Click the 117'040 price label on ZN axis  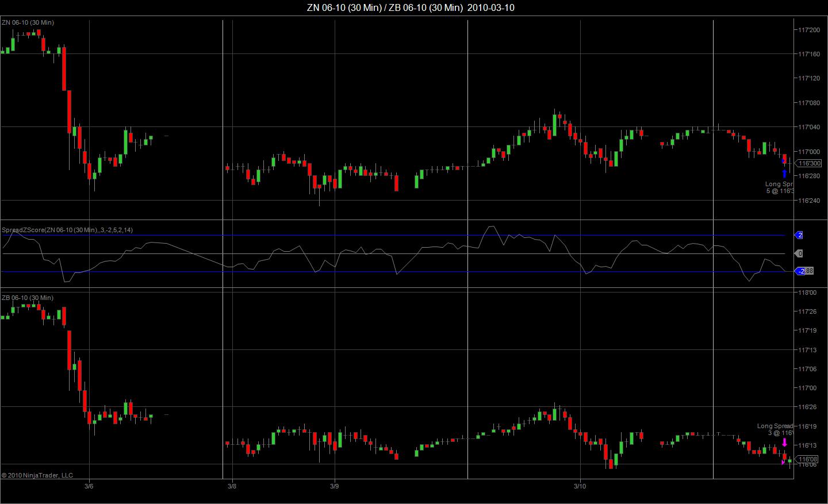point(809,127)
